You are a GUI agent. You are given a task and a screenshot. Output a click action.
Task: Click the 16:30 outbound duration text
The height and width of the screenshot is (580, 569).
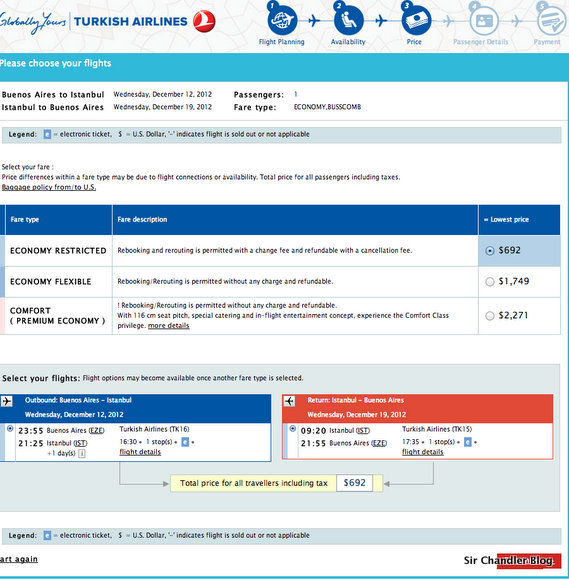(x=128, y=442)
